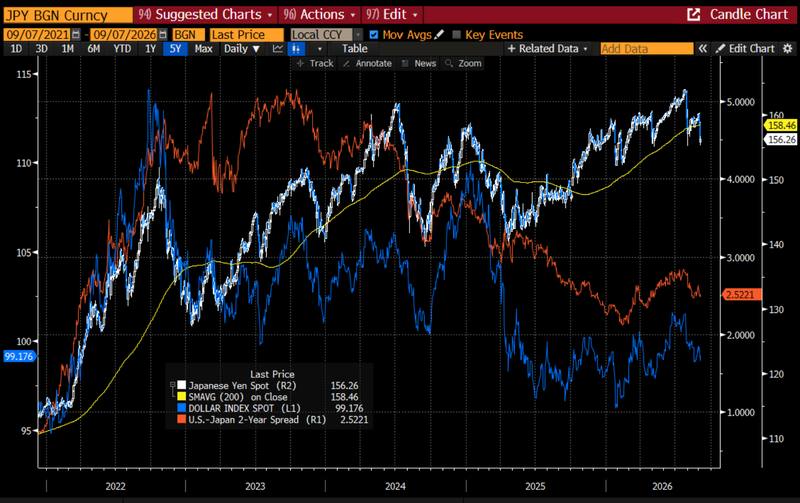Screen dimensions: 800x503
Task: Click the Candle Chart title label
Action: (748, 14)
